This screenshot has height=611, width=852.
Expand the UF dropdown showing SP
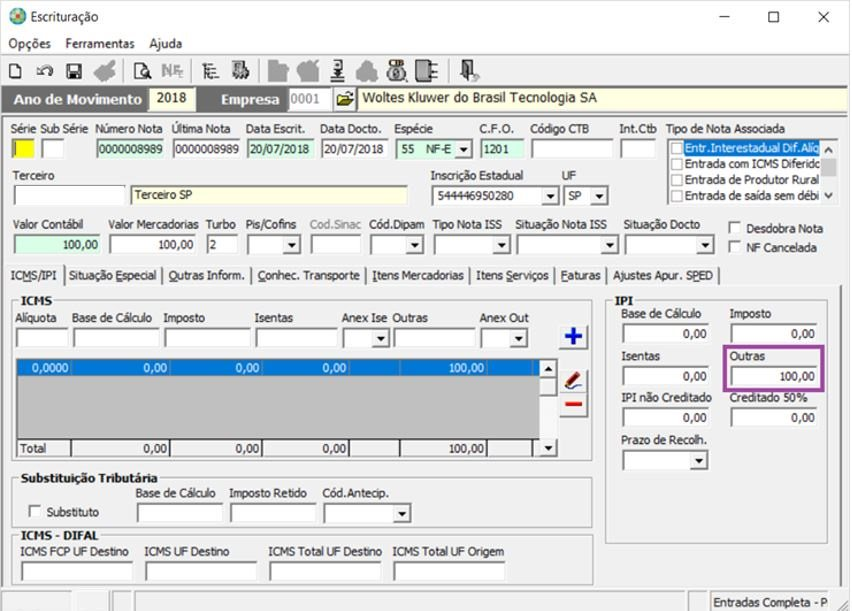[x=599, y=196]
